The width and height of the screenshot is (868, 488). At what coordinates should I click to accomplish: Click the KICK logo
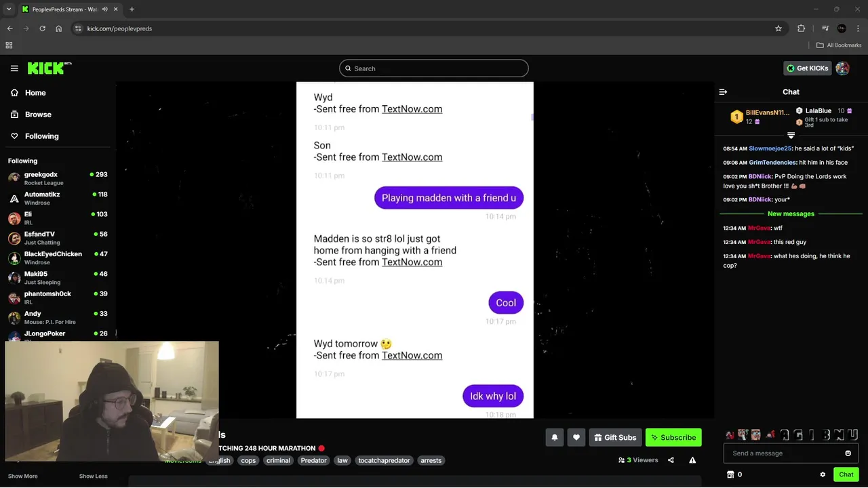tap(50, 68)
